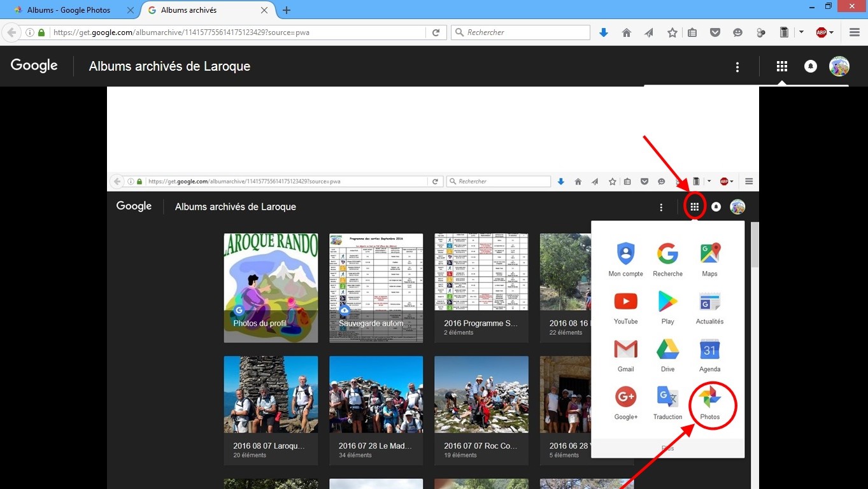Open Firefox downloads via the blue arrow
The image size is (868, 489).
[604, 32]
